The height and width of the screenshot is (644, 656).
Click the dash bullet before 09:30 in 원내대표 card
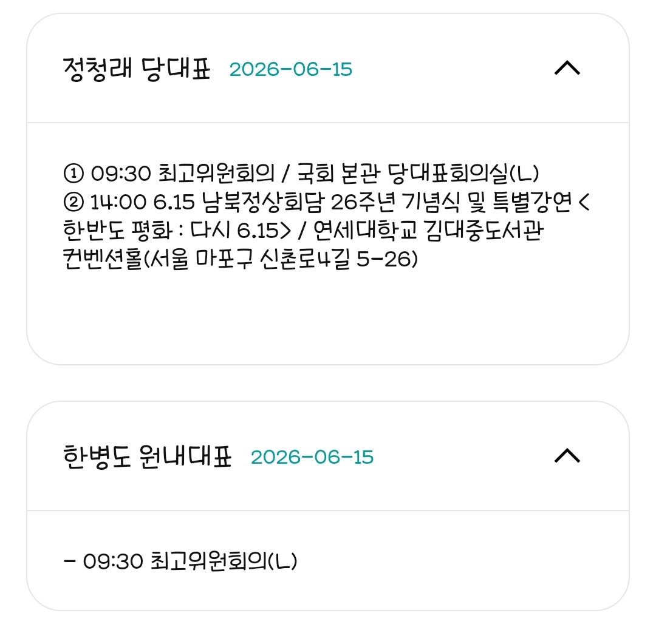(x=69, y=561)
